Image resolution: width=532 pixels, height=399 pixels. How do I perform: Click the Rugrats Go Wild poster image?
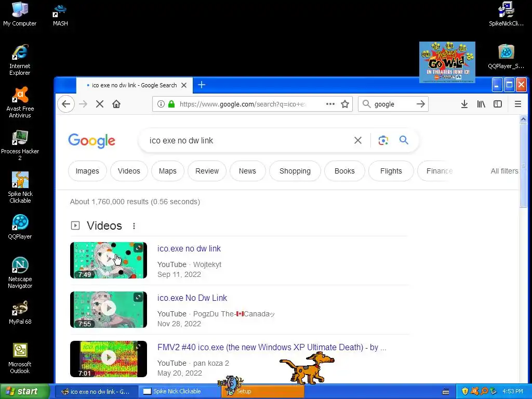point(447,62)
